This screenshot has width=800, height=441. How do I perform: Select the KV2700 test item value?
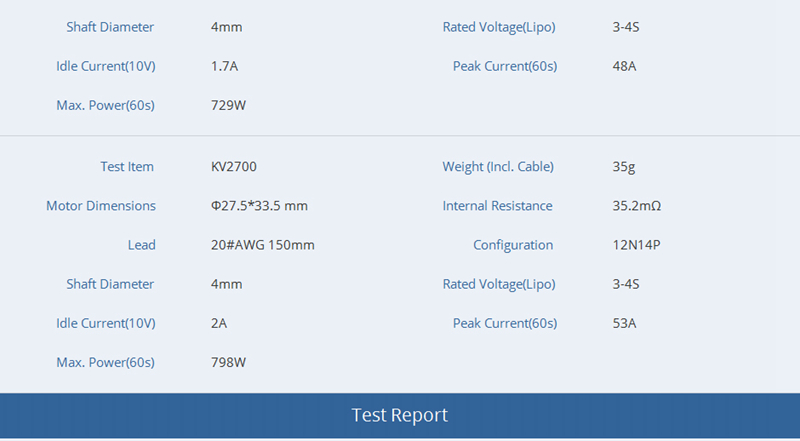coord(234,167)
